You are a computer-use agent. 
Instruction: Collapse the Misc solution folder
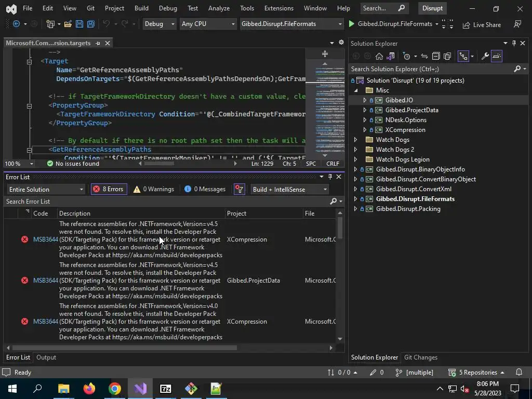356,90
